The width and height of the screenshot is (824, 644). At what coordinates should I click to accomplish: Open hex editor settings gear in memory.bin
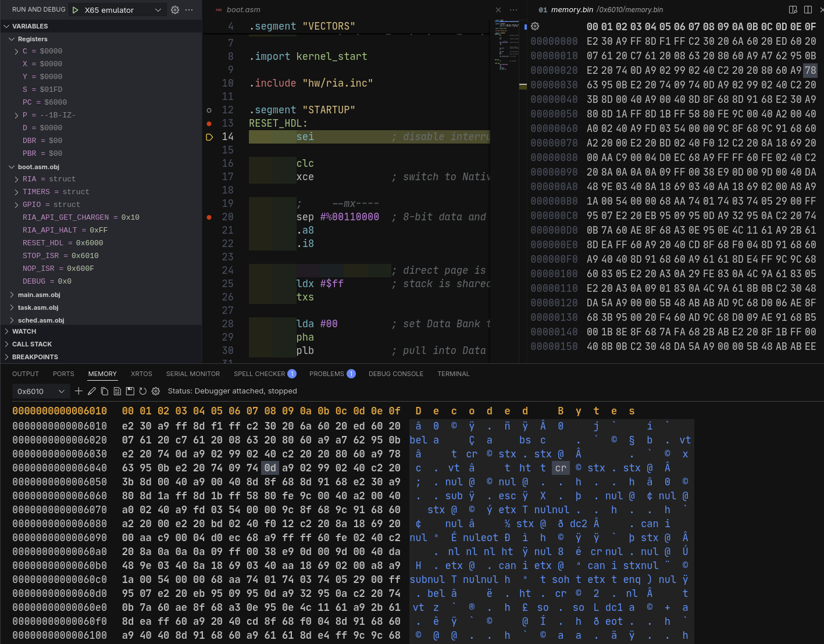click(535, 26)
